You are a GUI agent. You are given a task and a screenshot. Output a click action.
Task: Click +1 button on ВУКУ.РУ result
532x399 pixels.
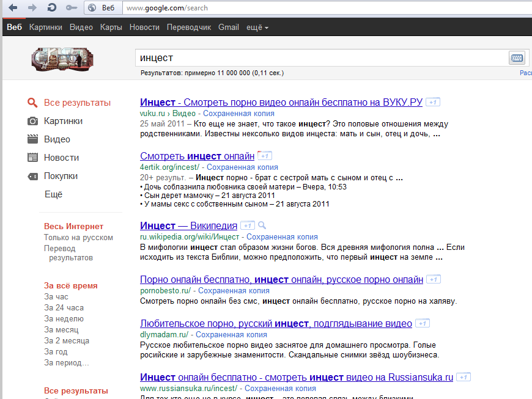433,102
